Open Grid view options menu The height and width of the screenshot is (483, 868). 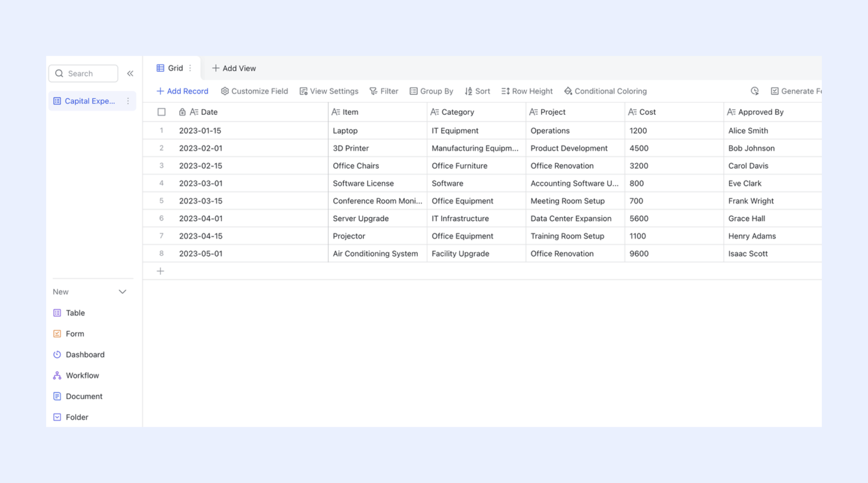pos(190,68)
